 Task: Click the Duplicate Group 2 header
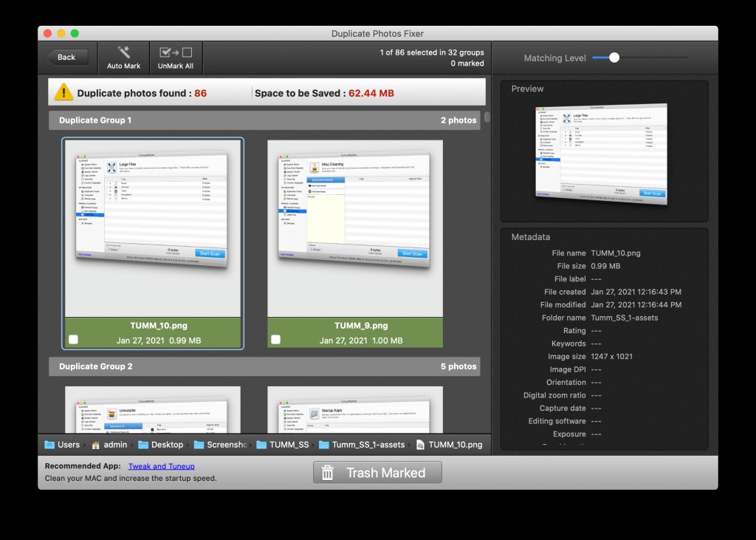coord(264,366)
